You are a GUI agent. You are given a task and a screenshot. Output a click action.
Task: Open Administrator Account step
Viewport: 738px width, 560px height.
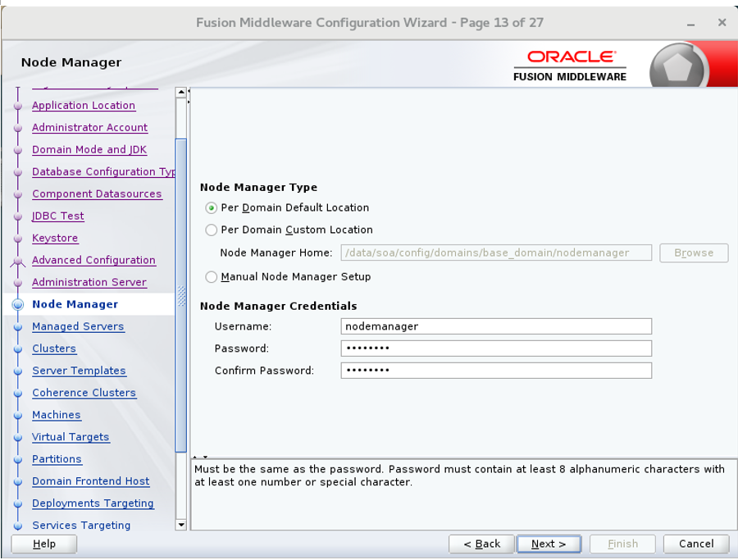pos(89,128)
